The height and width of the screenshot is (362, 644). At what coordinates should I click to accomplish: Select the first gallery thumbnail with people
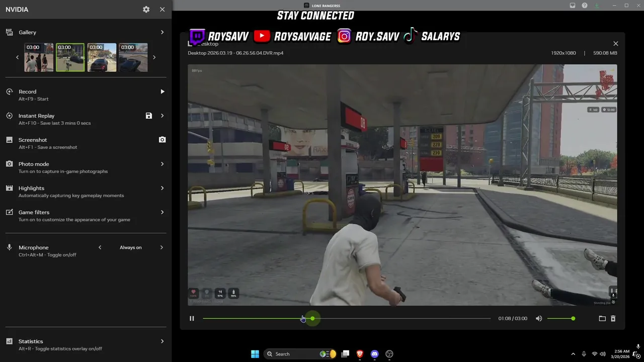coord(39,57)
